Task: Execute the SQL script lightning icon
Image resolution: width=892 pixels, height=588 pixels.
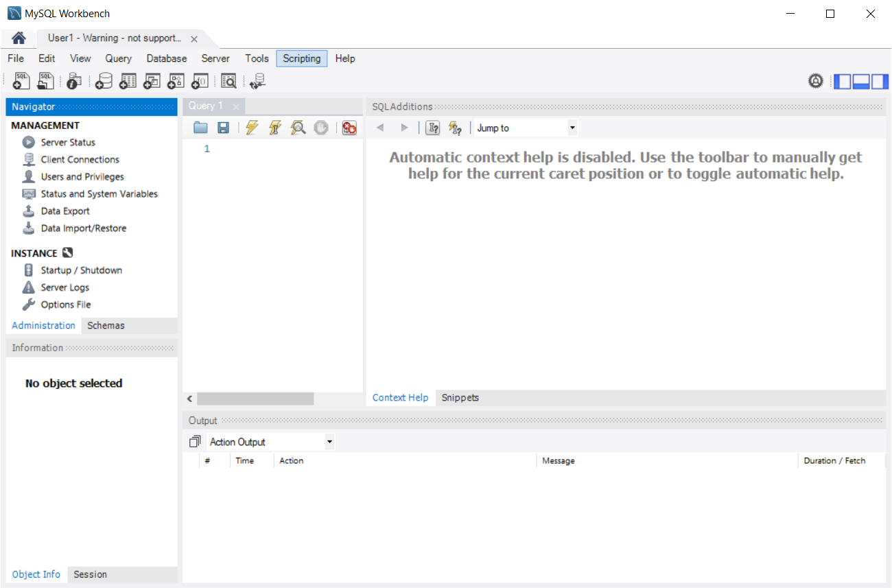Action: (x=251, y=128)
